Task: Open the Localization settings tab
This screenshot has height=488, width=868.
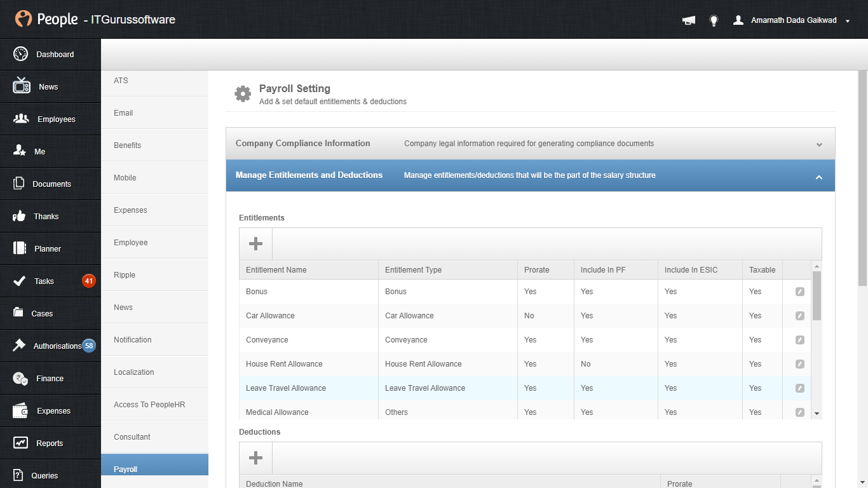Action: coord(154,372)
